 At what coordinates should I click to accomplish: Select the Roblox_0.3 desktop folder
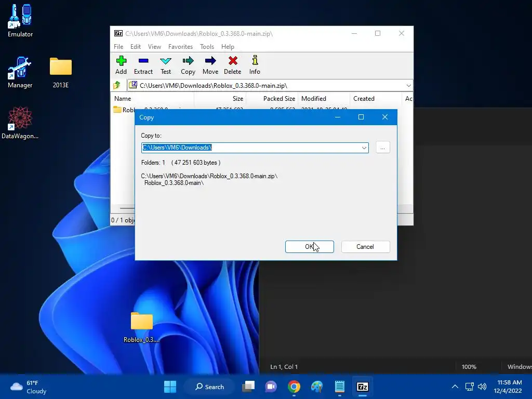tap(141, 327)
